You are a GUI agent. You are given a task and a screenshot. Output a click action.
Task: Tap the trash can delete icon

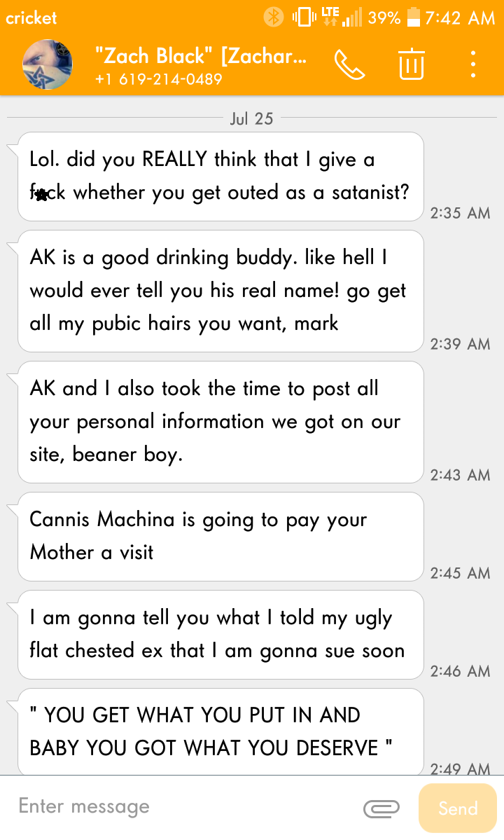point(412,64)
